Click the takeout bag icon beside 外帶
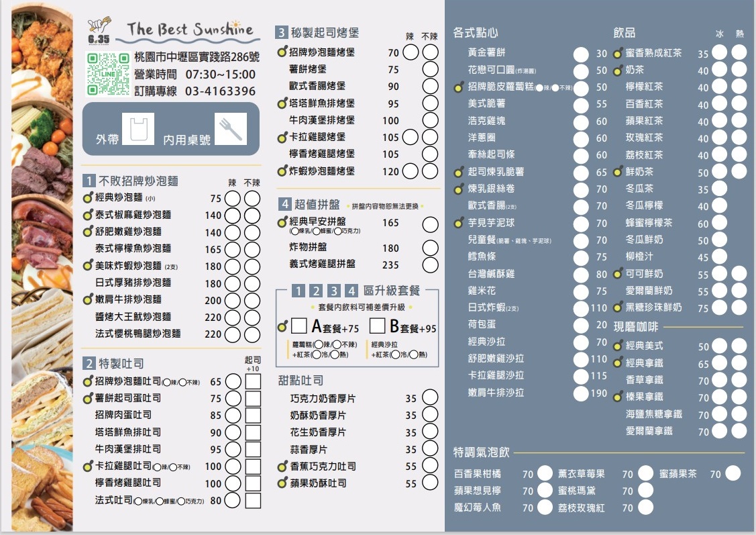Viewport: 756px width, 535px height. tap(138, 128)
